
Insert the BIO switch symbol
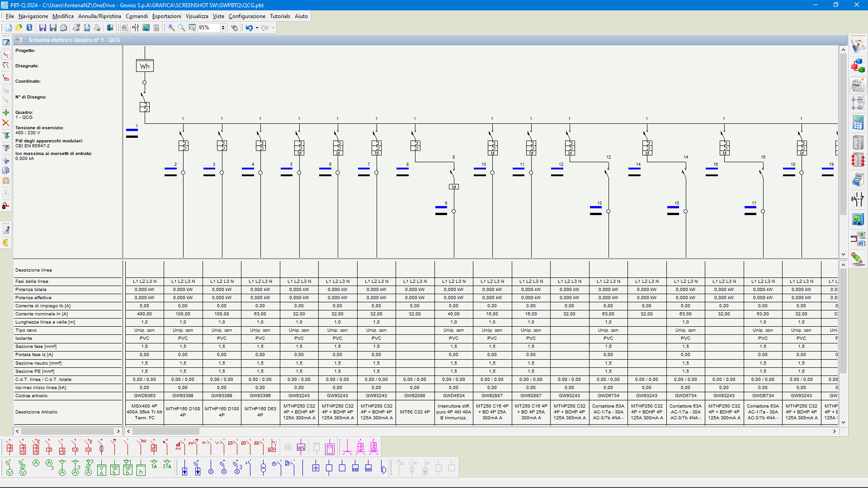[141, 447]
